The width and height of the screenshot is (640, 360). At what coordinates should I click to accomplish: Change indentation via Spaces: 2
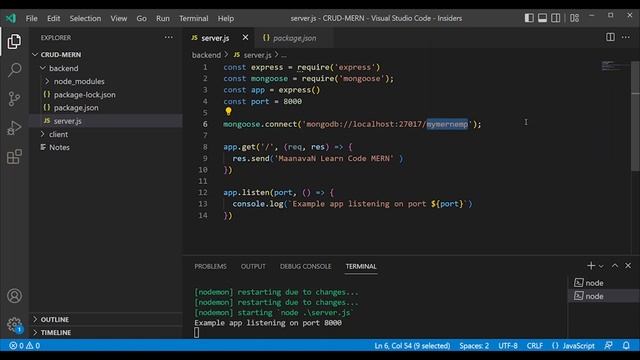coord(474,346)
